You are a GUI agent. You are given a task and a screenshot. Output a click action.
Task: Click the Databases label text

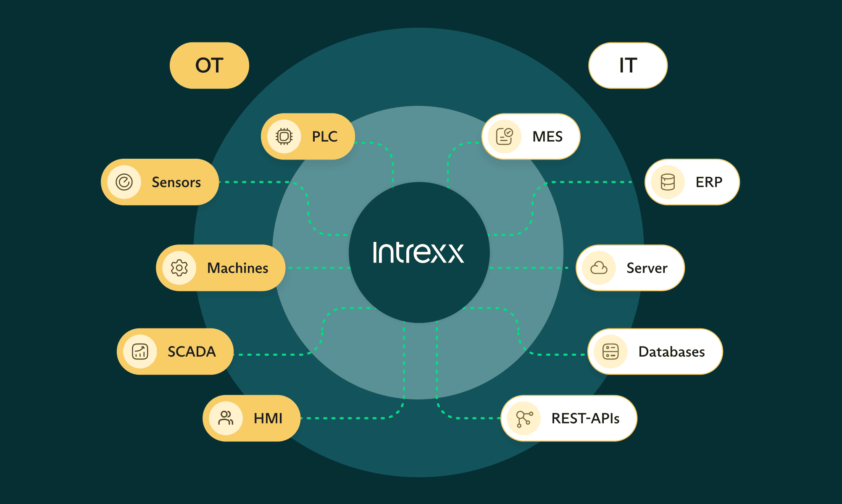[671, 352]
